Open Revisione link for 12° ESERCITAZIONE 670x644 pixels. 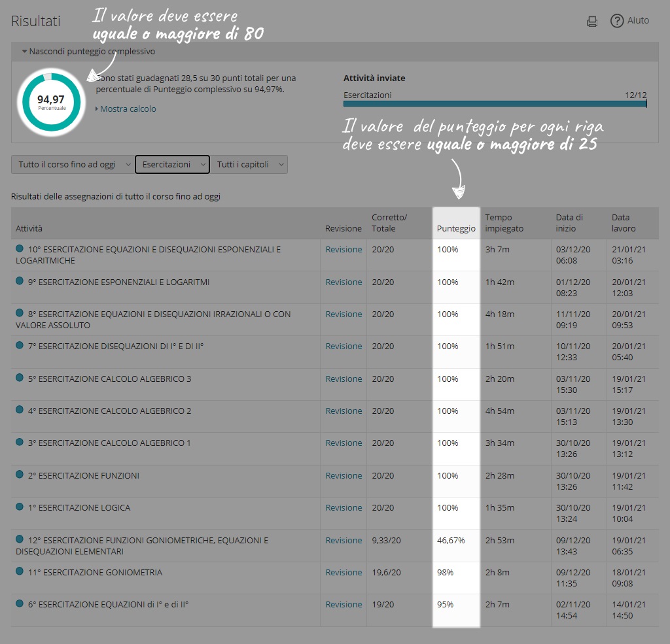(344, 540)
